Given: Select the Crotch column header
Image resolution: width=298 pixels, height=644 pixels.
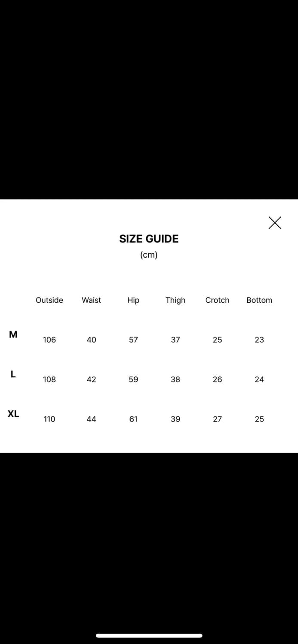Looking at the screenshot, I should 217,300.
